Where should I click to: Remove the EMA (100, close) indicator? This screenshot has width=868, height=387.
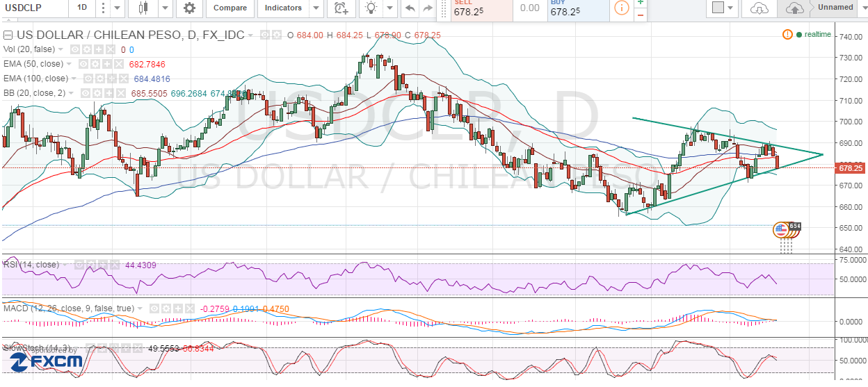pyautogui.click(x=124, y=79)
